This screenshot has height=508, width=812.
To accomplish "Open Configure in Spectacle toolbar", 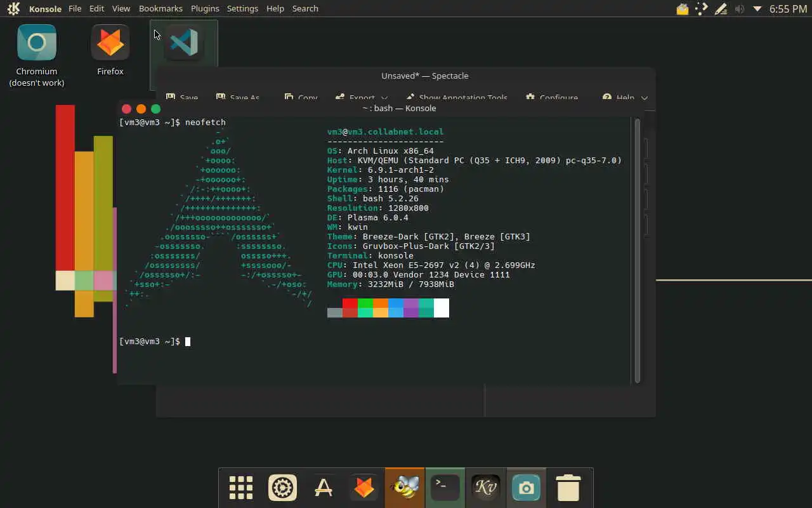I will tap(552, 97).
